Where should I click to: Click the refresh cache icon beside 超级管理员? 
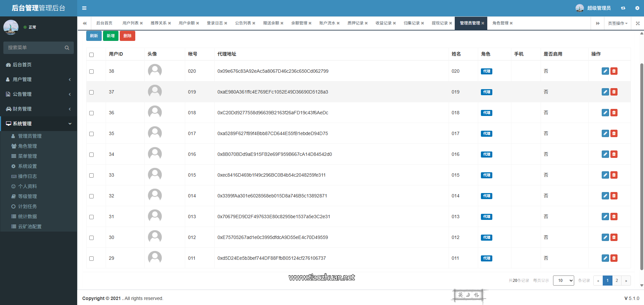[623, 8]
